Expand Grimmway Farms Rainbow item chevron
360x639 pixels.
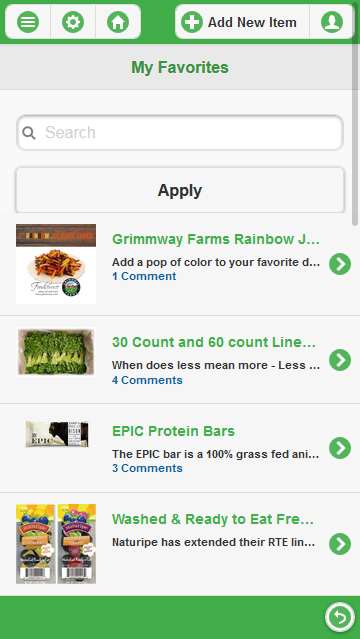pos(340,264)
